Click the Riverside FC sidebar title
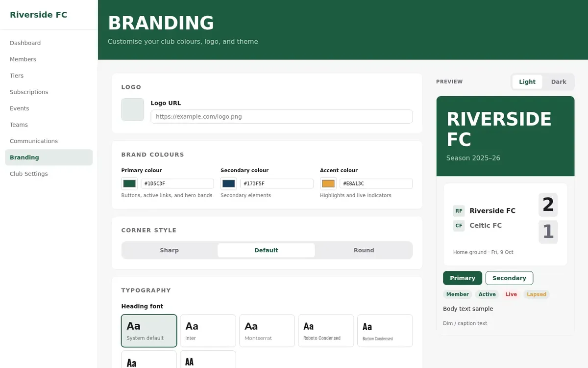The image size is (588, 368). (x=38, y=15)
